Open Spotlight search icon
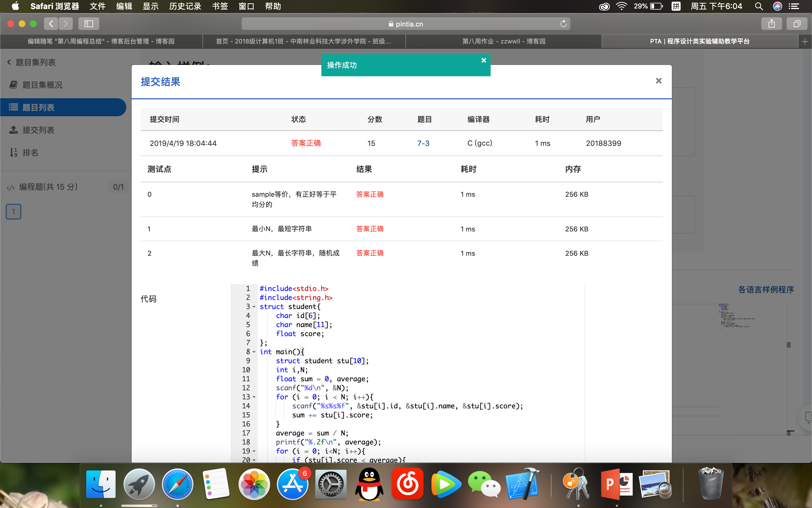 (759, 6)
